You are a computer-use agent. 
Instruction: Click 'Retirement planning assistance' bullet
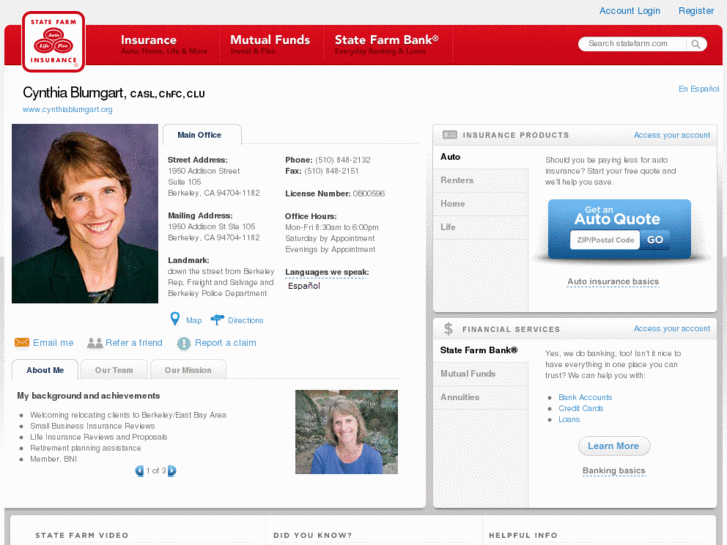click(85, 448)
